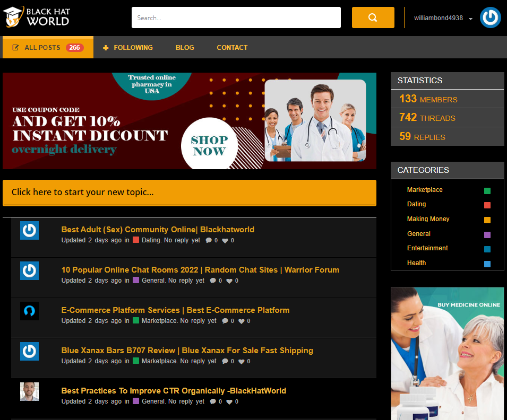
Task: Open the user profile power avatar in header
Action: (x=490, y=17)
